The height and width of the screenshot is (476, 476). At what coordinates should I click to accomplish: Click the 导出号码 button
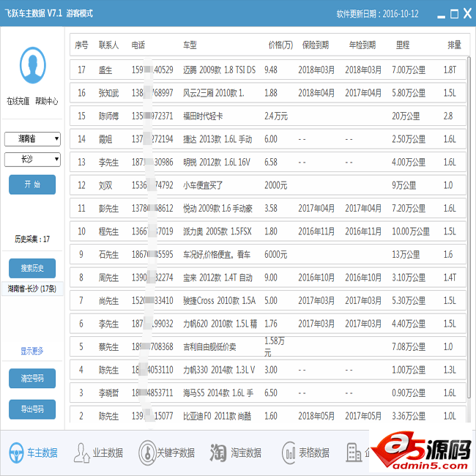[32, 409]
